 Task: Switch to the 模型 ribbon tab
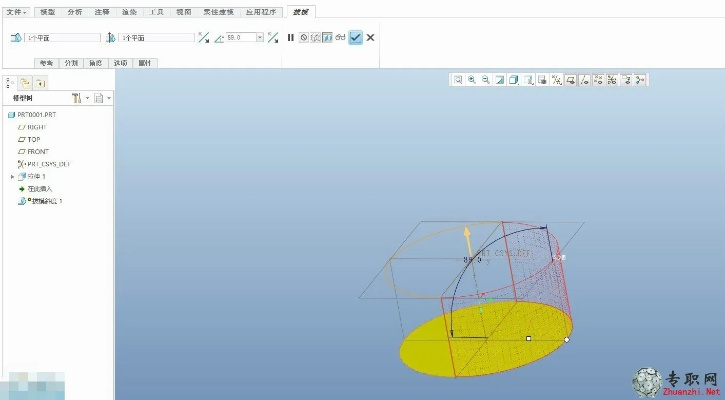[48, 11]
